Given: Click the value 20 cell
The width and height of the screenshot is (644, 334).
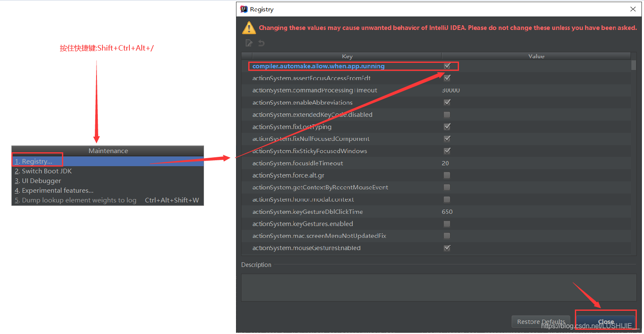Looking at the screenshot, I should click(445, 163).
